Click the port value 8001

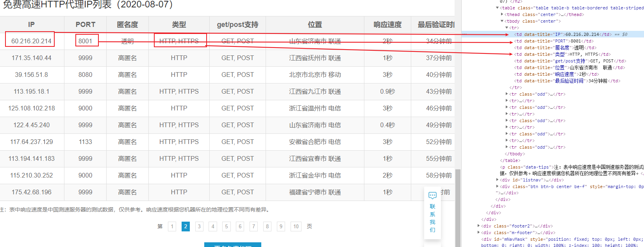coord(85,41)
